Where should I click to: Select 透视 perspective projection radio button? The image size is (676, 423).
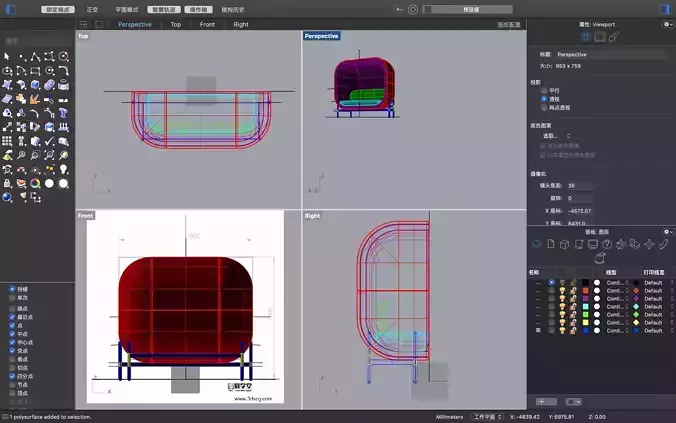click(x=544, y=99)
